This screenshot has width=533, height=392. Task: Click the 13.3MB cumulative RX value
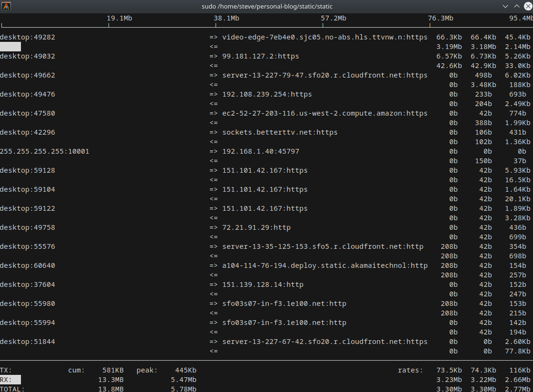pyautogui.click(x=111, y=380)
